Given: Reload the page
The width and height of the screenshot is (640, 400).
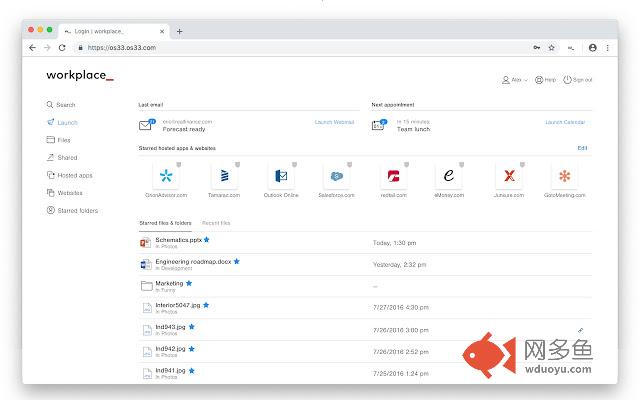Looking at the screenshot, I should tap(62, 48).
